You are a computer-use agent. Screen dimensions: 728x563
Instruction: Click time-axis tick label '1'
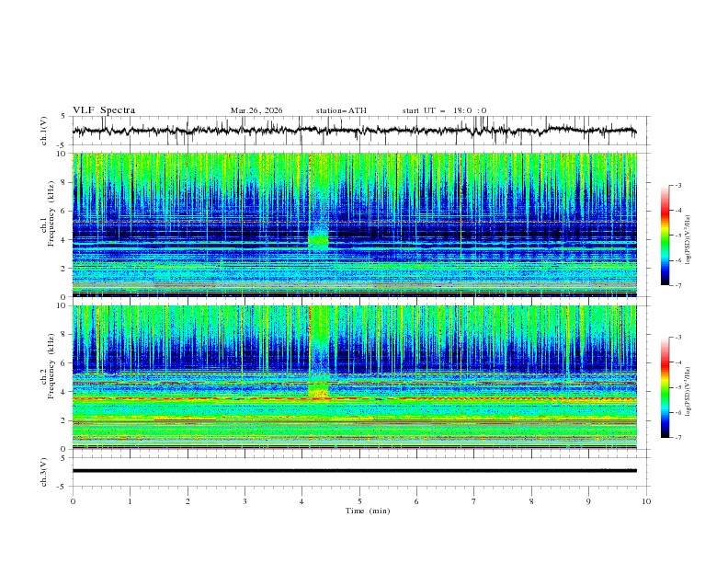coord(130,501)
